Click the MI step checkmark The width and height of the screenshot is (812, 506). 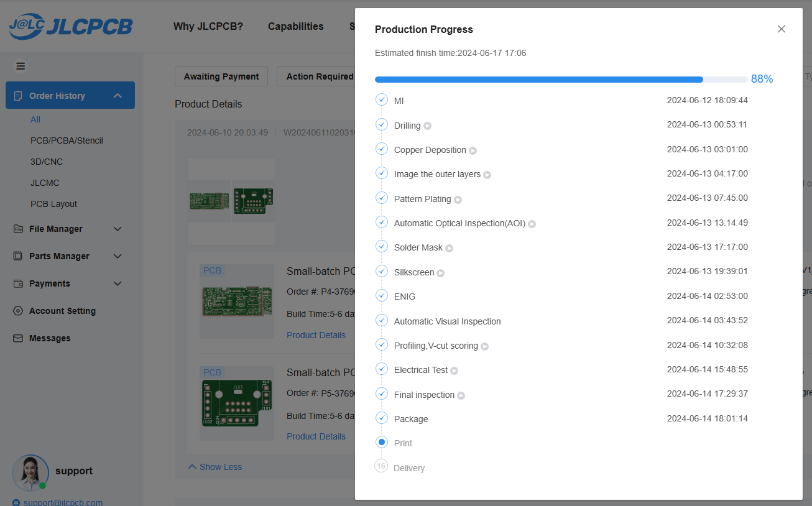tap(382, 100)
